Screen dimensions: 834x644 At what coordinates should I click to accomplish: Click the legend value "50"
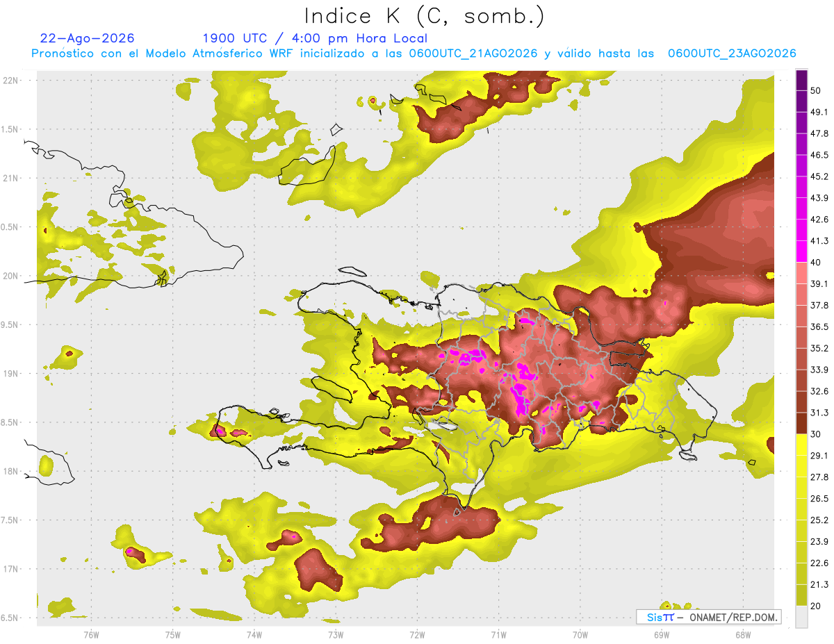816,90
